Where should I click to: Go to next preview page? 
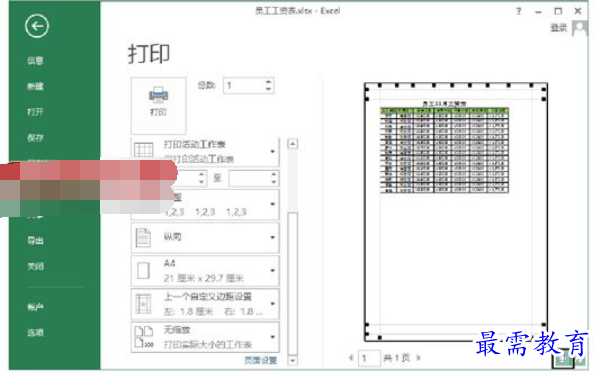point(418,358)
